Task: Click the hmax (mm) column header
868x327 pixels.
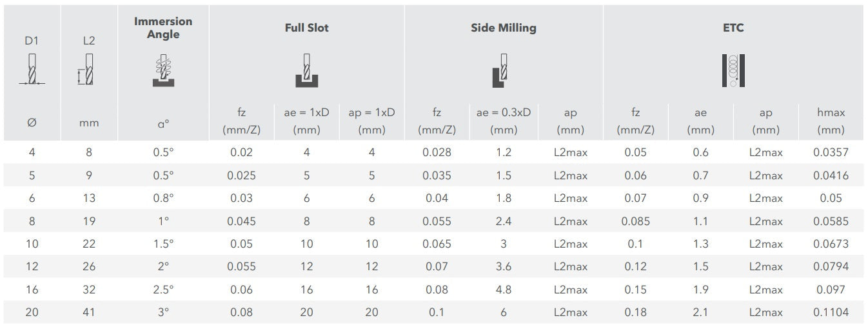Action: pos(831,121)
